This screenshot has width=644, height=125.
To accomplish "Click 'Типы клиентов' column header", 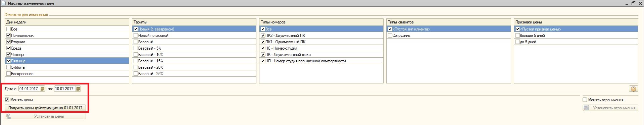I will 449,22.
